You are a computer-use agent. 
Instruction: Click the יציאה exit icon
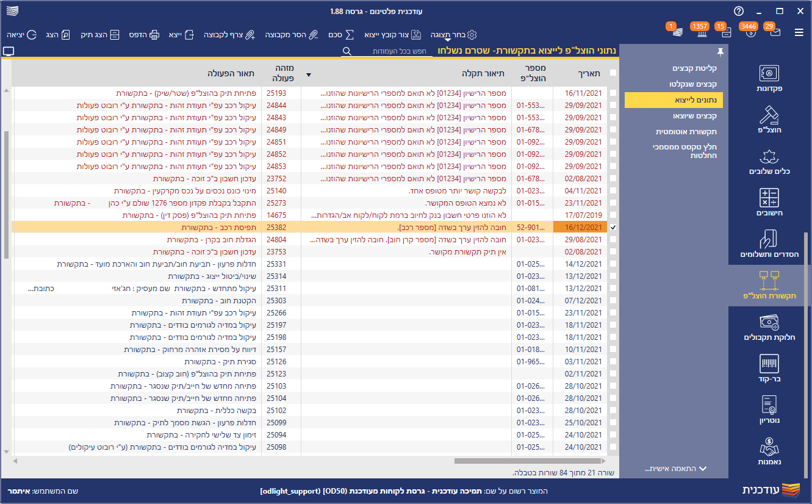(x=32, y=35)
